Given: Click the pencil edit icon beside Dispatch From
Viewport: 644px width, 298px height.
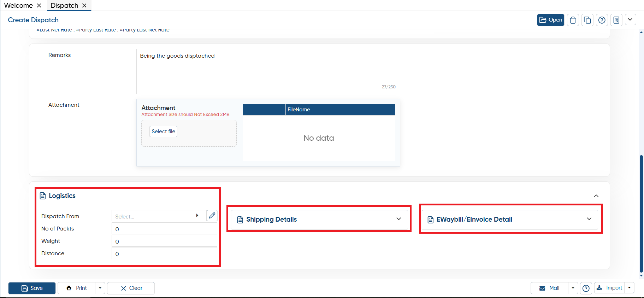Looking at the screenshot, I should 212,216.
